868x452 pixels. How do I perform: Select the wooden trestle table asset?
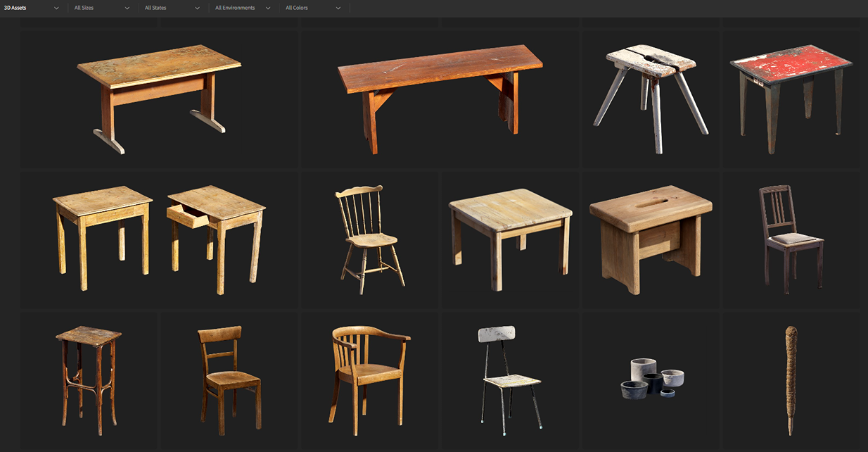pyautogui.click(x=159, y=97)
